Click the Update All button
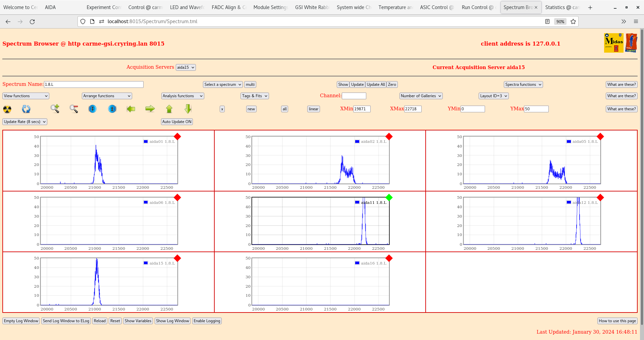 point(376,84)
